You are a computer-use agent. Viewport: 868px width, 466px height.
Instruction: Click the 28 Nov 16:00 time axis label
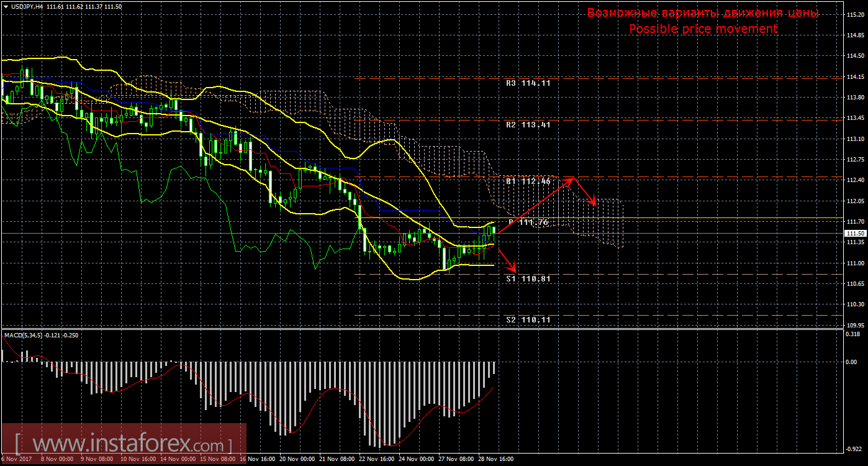point(495,459)
